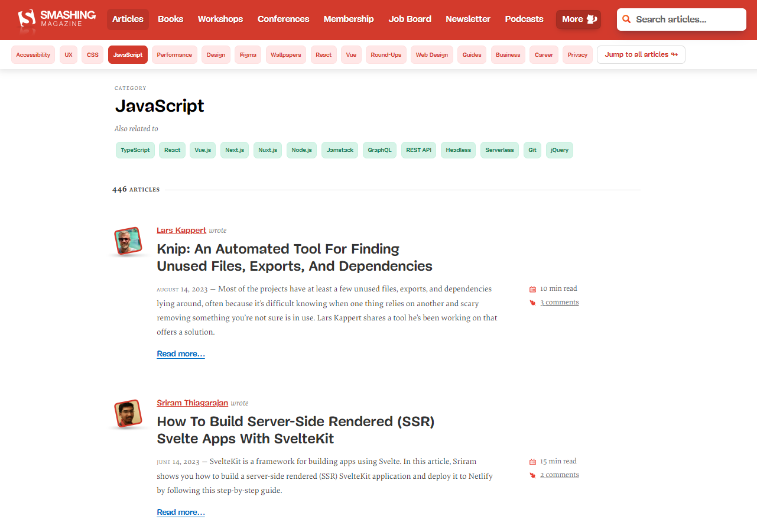This screenshot has width=757, height=532.
Task: Open the Serverless related tag
Action: point(500,150)
